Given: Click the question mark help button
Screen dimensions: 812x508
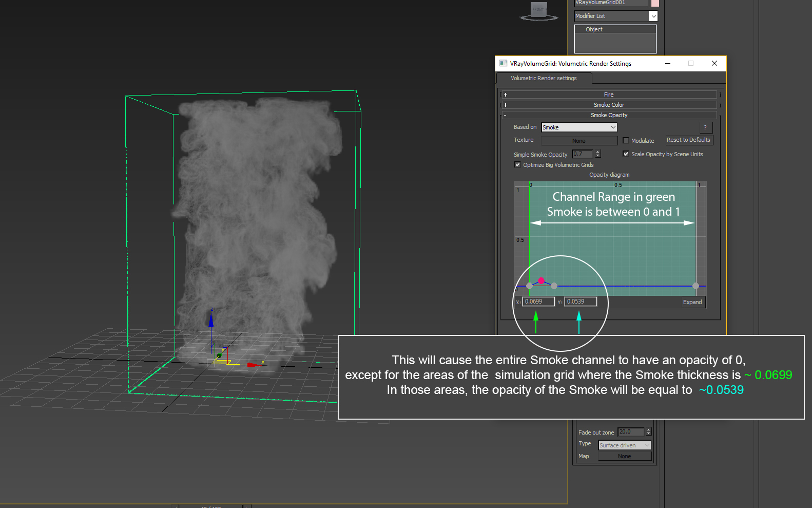Looking at the screenshot, I should pos(706,127).
